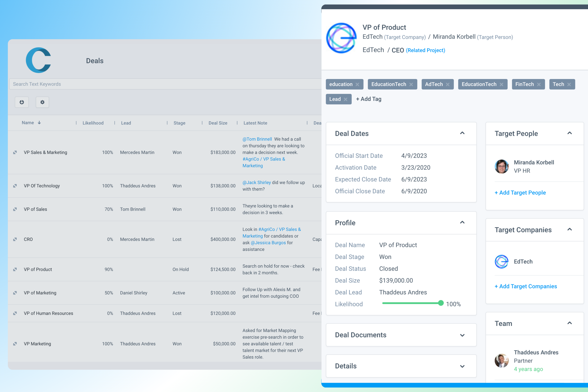Click the Active stage cell for VP of Marketing

(179, 293)
